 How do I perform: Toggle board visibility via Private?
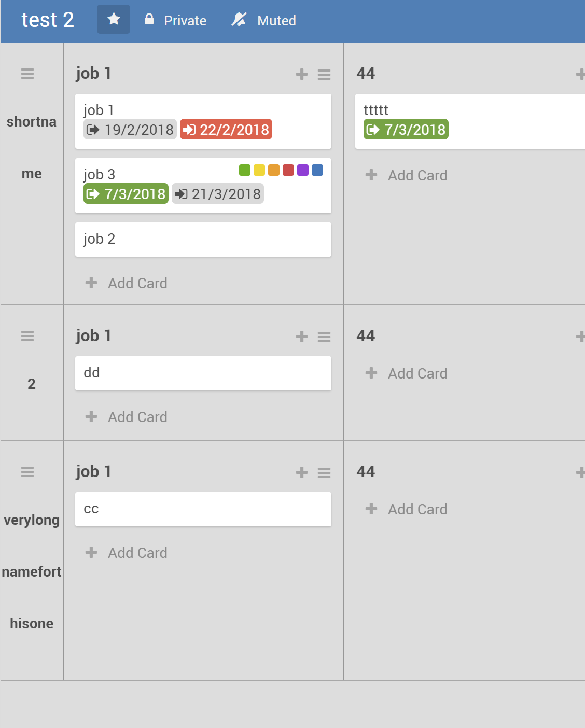coord(149,19)
